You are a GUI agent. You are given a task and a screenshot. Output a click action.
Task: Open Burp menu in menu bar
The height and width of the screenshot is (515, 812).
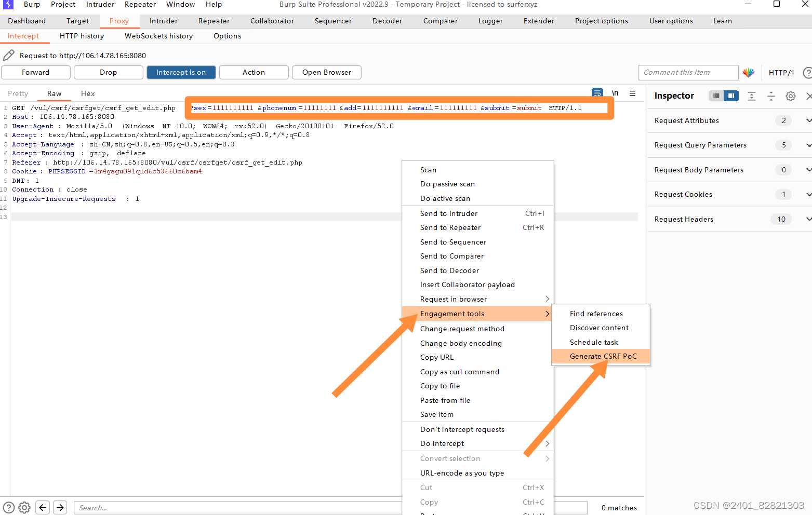[x=32, y=4]
